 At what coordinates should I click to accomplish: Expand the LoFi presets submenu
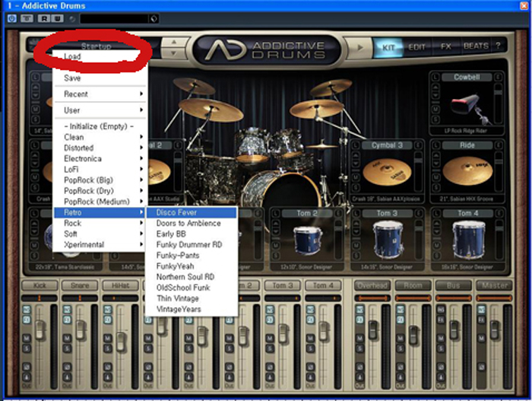pyautogui.click(x=100, y=169)
